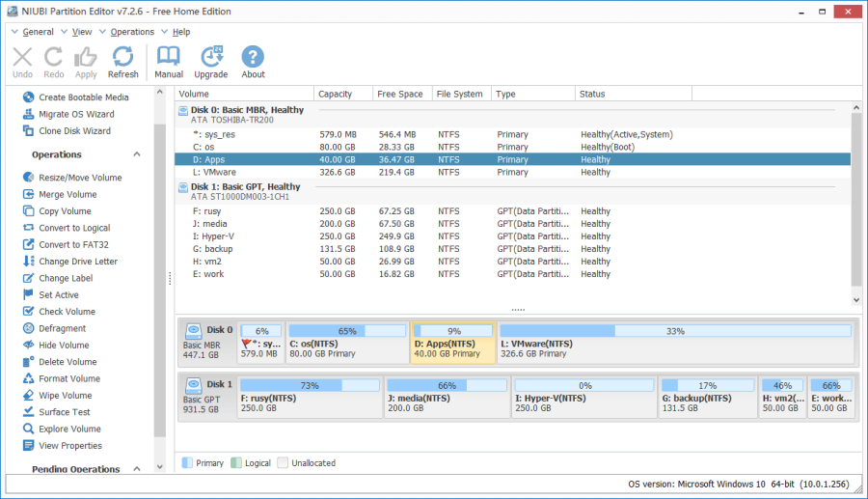Click F: rusy(NTFS) 73% partition block
The height and width of the screenshot is (499, 868).
[x=310, y=397]
